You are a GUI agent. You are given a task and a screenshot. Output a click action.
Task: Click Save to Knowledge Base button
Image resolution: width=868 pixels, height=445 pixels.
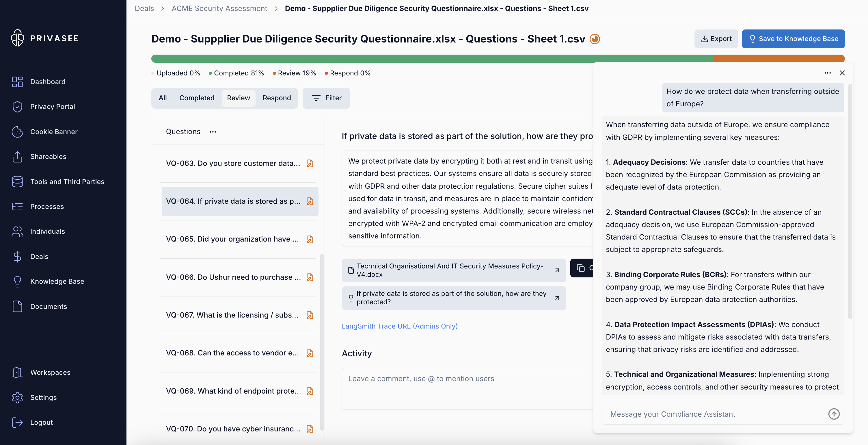[x=793, y=39]
